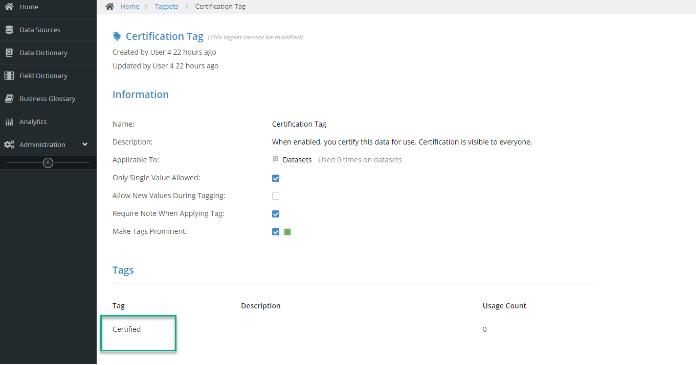Expand the Administration menu chevron

pyautogui.click(x=85, y=144)
